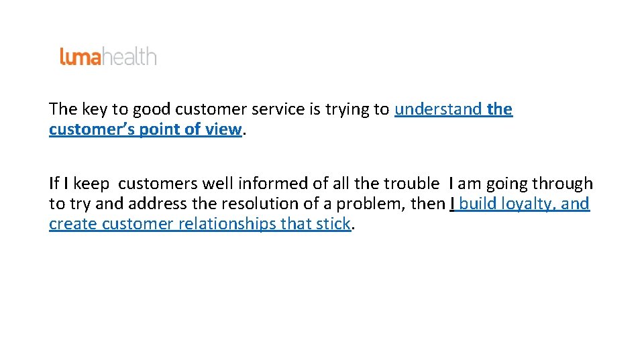
Task: Click the phrase "If I keep"
Action: coord(79,184)
